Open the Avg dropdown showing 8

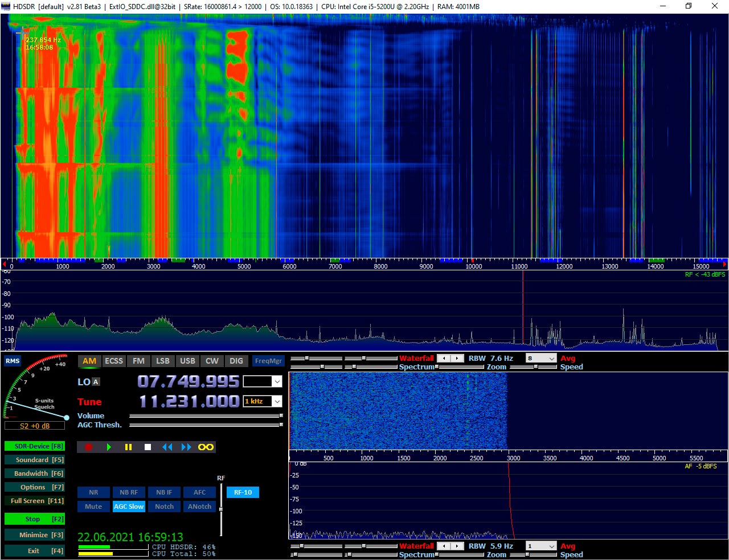(x=541, y=359)
